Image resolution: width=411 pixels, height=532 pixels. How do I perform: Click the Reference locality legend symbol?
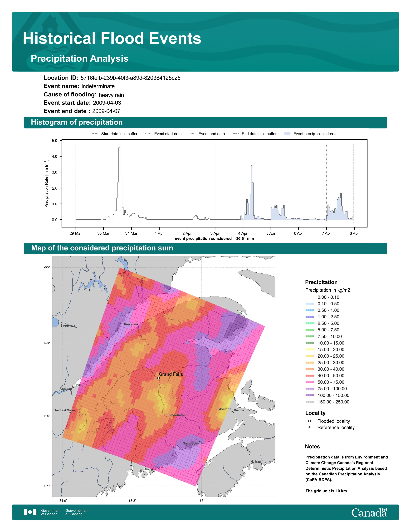tap(309, 428)
